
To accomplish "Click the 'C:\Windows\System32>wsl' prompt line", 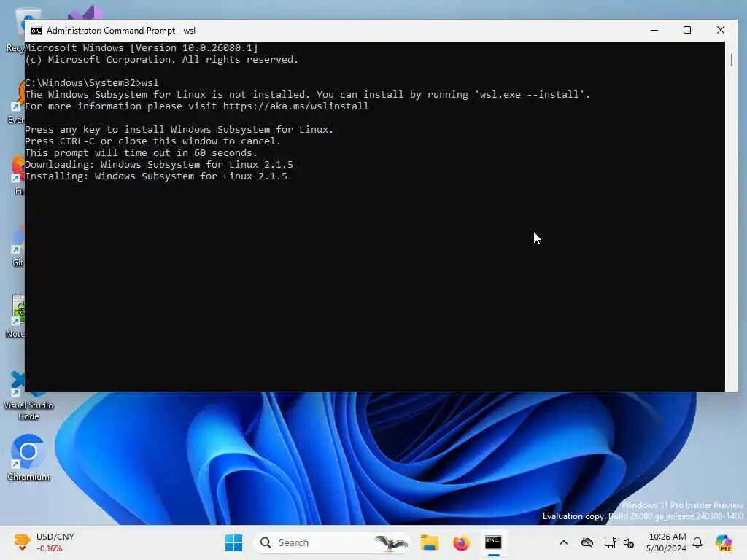I will [x=91, y=83].
